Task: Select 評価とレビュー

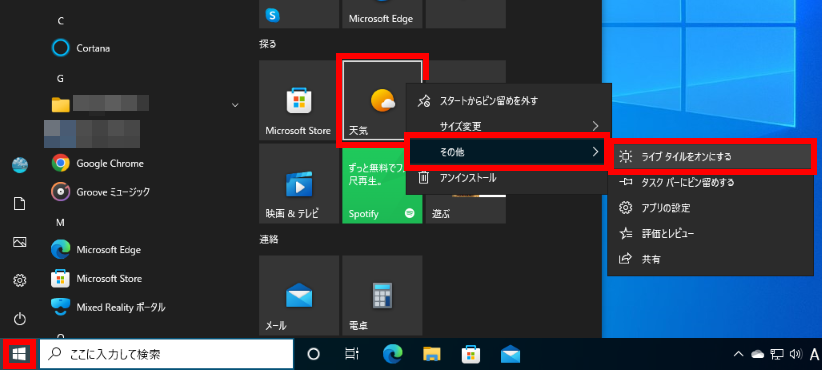Action: 711,234
